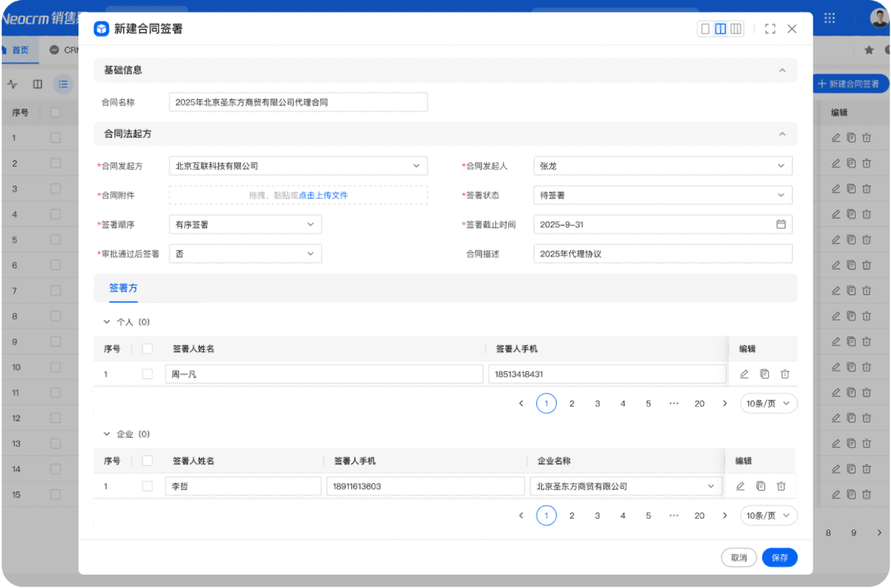Click the 点击上传文件 upload link
Viewport: 891px width, 588px height.
[x=323, y=195]
